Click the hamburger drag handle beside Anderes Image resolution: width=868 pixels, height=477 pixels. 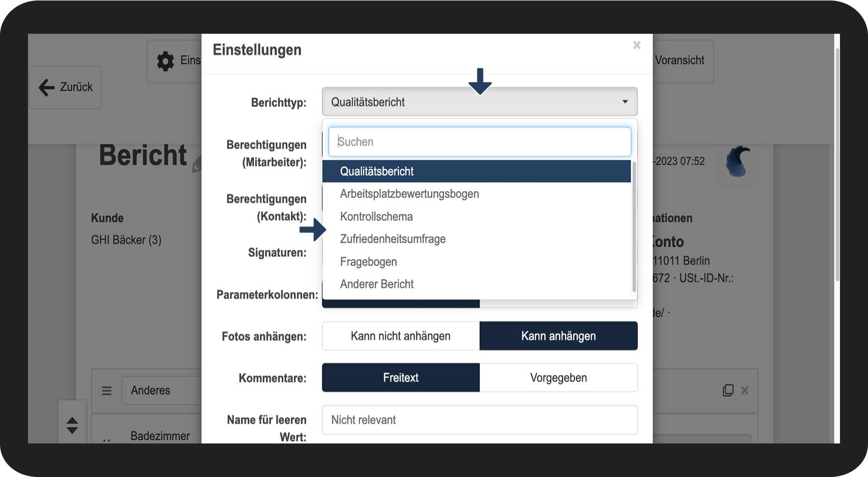click(x=107, y=391)
